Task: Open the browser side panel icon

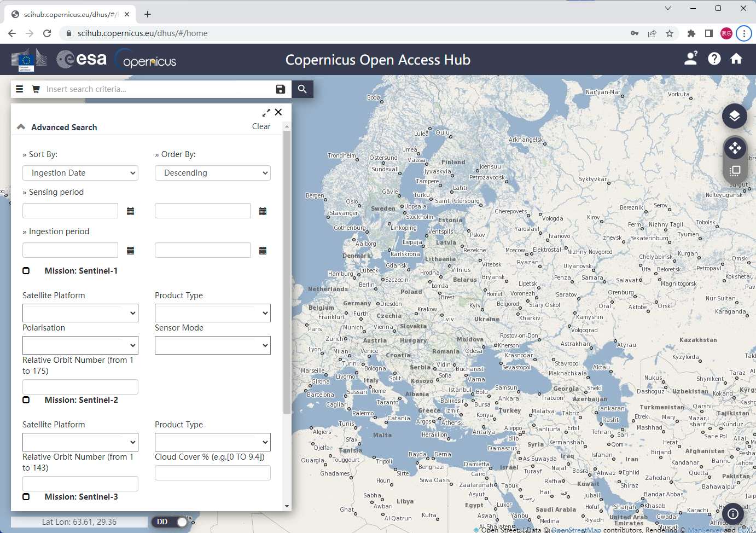Action: (709, 33)
